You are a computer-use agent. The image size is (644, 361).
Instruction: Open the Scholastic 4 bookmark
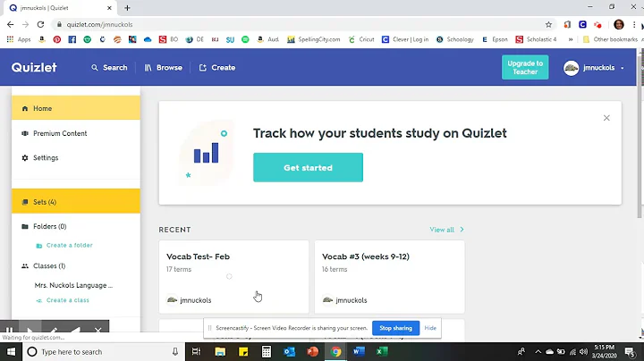coord(536,39)
